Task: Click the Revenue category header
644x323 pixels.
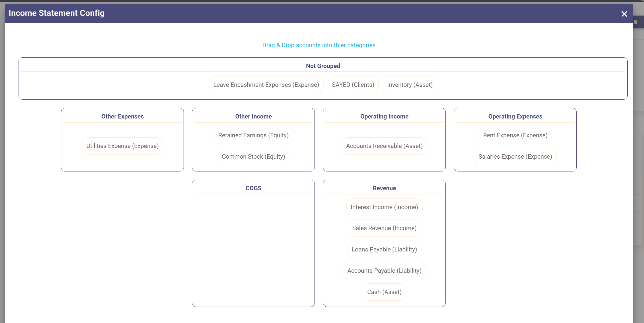Action: [x=384, y=188]
